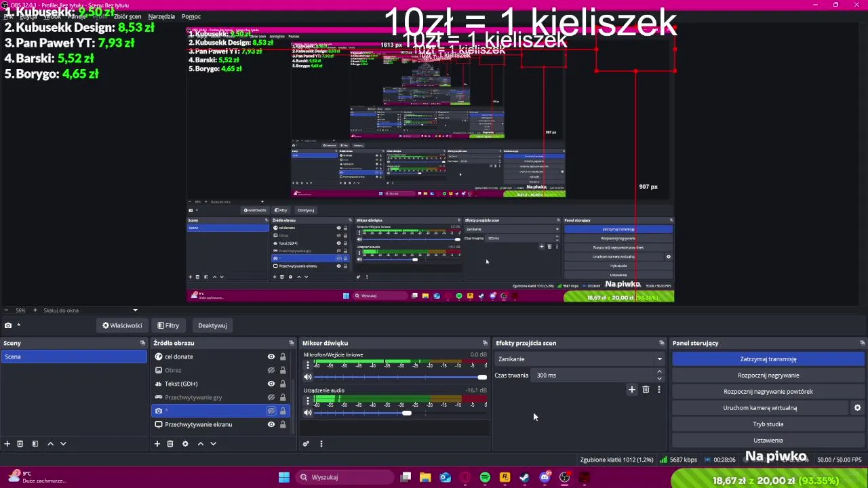The height and width of the screenshot is (488, 868).
Task: Move scene up with arrow
Action: 50,444
